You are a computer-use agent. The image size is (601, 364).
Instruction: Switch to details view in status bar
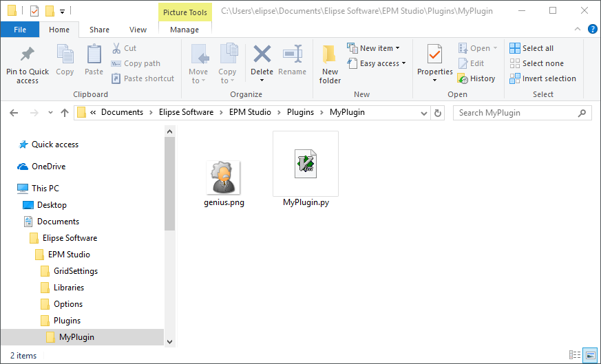(x=575, y=356)
